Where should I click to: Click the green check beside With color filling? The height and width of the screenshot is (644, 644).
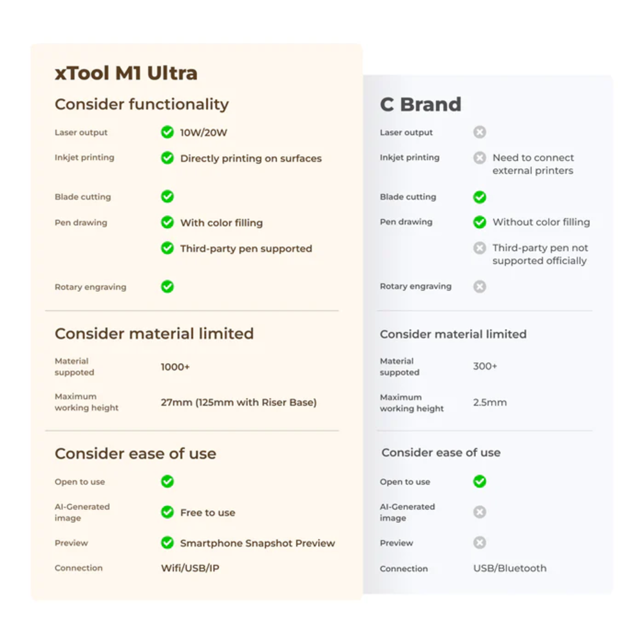tap(167, 223)
